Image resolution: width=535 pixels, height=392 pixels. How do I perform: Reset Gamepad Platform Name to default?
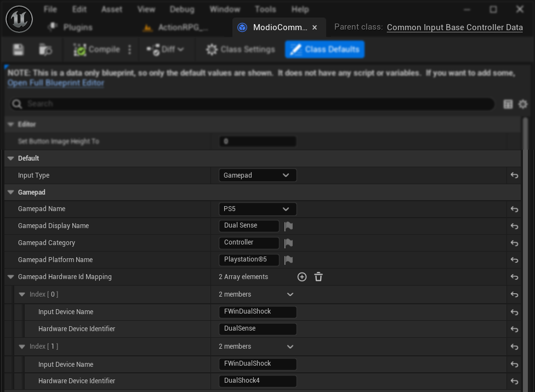click(514, 260)
